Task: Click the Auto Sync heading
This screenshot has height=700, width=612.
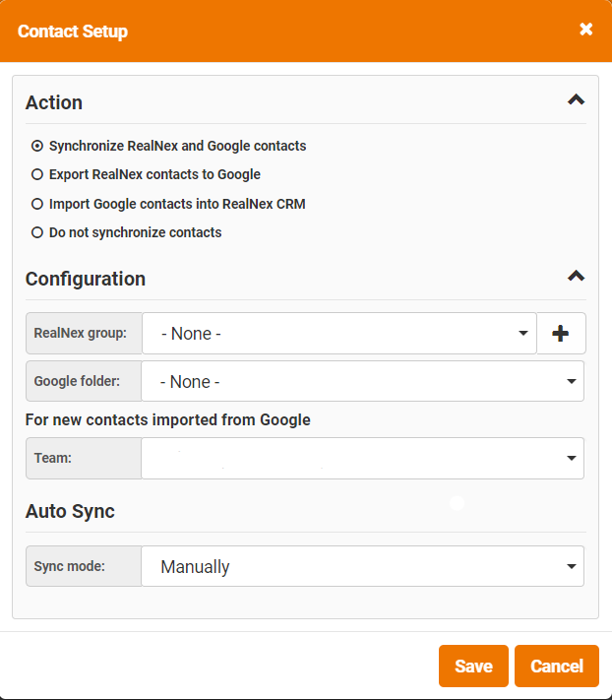Action: tap(70, 511)
